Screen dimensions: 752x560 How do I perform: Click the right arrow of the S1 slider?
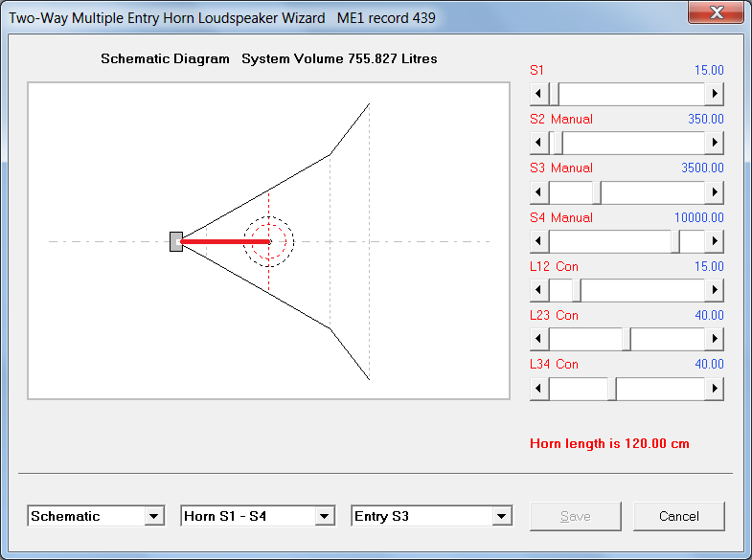(x=714, y=94)
